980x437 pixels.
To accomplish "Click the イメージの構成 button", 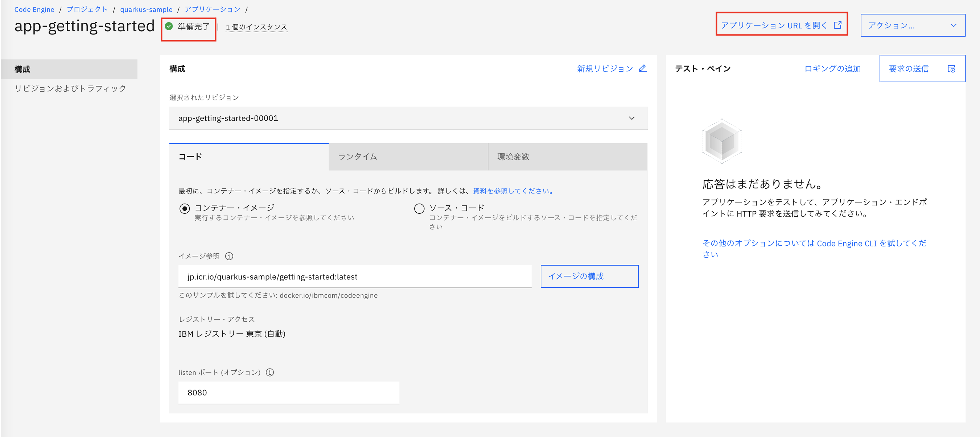I will 589,276.
